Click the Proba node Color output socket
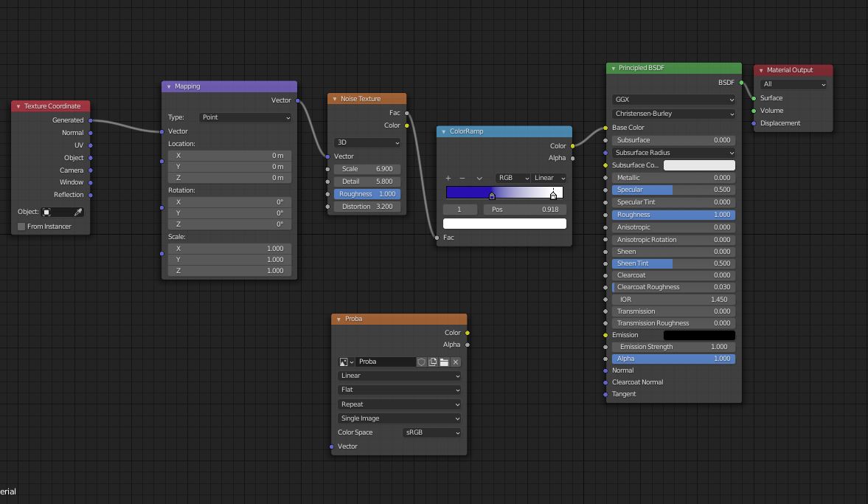868x504 pixels. 468,333
